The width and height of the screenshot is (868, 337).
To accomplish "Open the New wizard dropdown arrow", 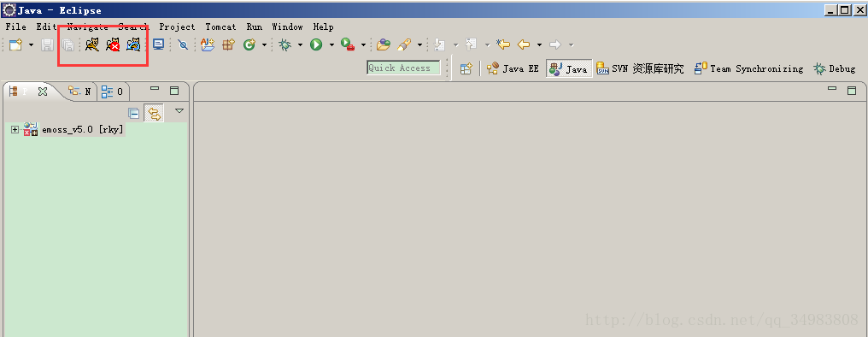I will click(x=31, y=44).
